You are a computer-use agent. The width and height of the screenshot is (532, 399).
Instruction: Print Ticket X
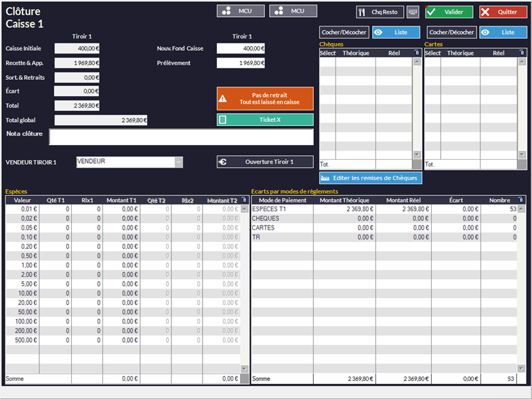[265, 119]
